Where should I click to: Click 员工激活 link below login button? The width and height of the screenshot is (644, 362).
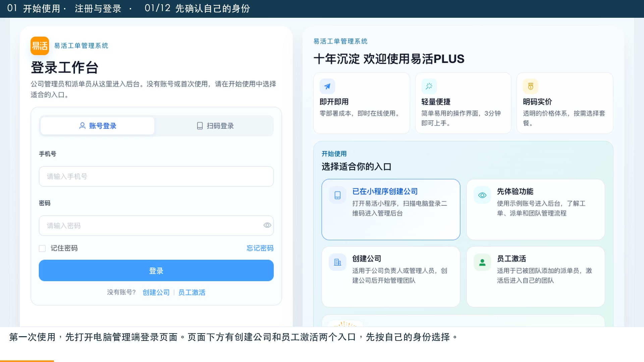coord(192,292)
